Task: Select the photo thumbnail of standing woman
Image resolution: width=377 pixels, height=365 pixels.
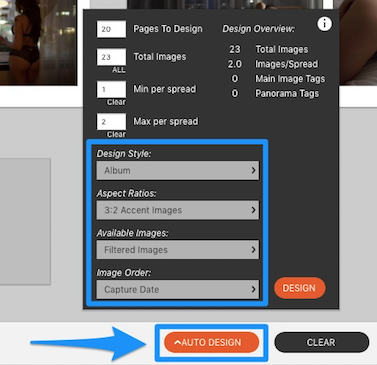Action: pos(38,42)
